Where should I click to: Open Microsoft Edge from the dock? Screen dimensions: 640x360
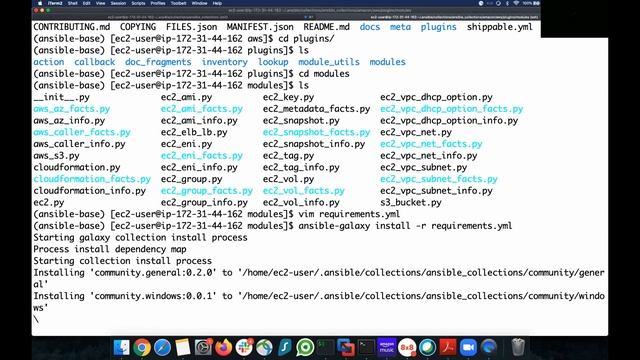point(489,347)
